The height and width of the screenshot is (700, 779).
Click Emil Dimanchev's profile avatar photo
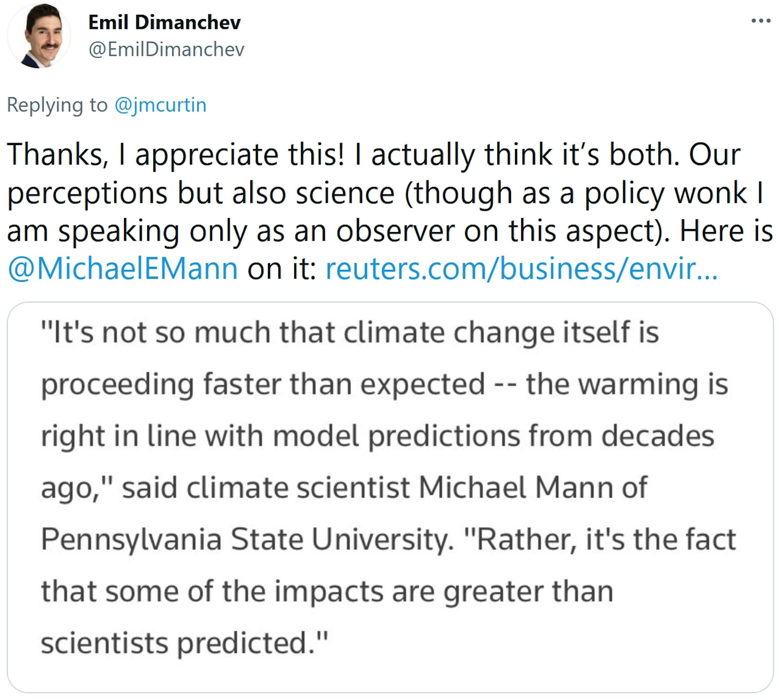[x=39, y=35]
